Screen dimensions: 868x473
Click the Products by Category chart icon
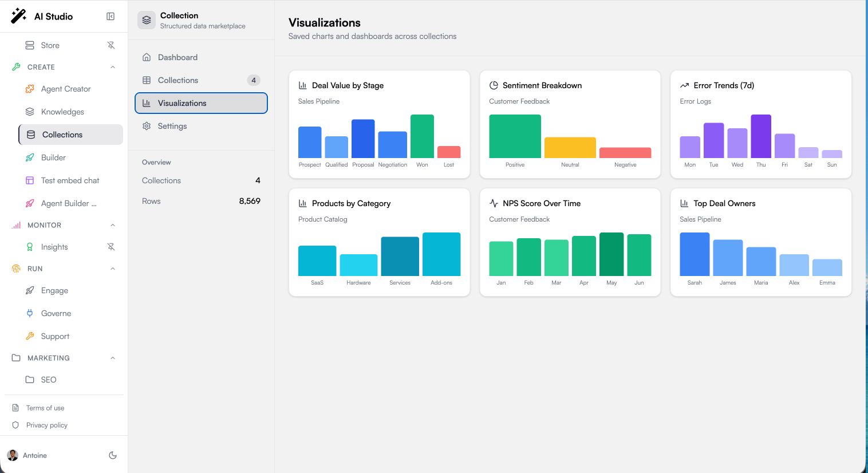point(303,203)
